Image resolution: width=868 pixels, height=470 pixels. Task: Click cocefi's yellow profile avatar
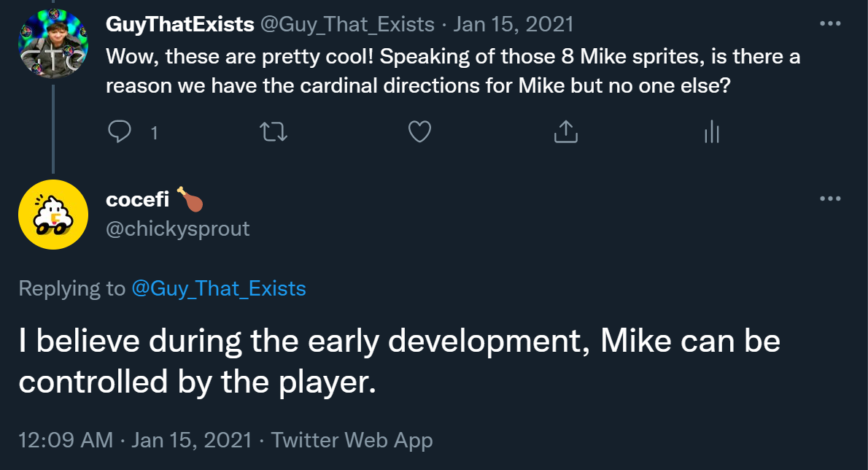point(53,215)
